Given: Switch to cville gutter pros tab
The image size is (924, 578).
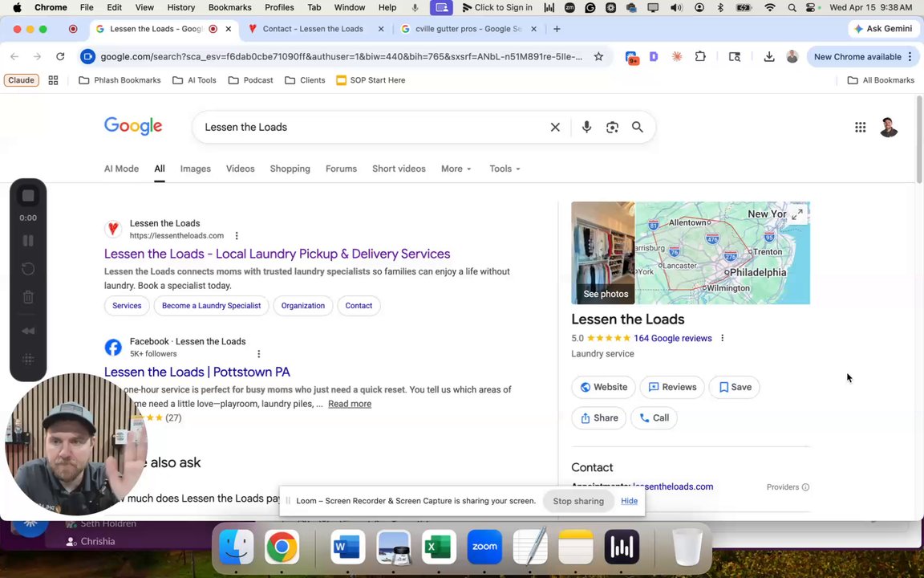Looking at the screenshot, I should (x=468, y=29).
